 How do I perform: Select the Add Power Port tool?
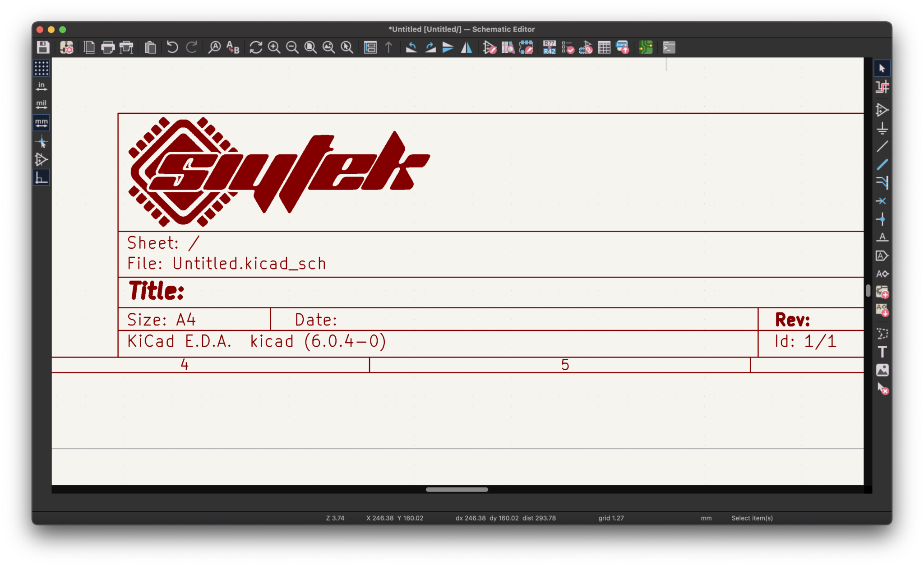tap(883, 129)
